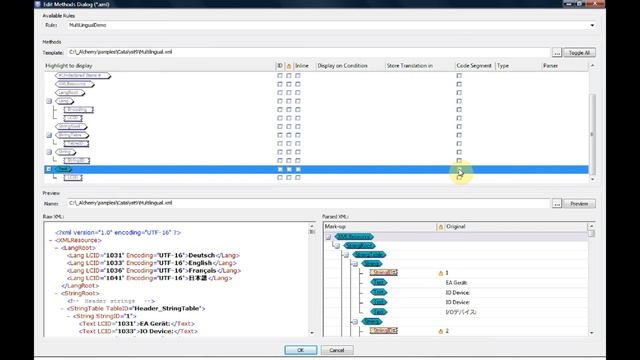Check ID box for the StringID row
The width and height of the screenshot is (640, 360).
pos(280,161)
